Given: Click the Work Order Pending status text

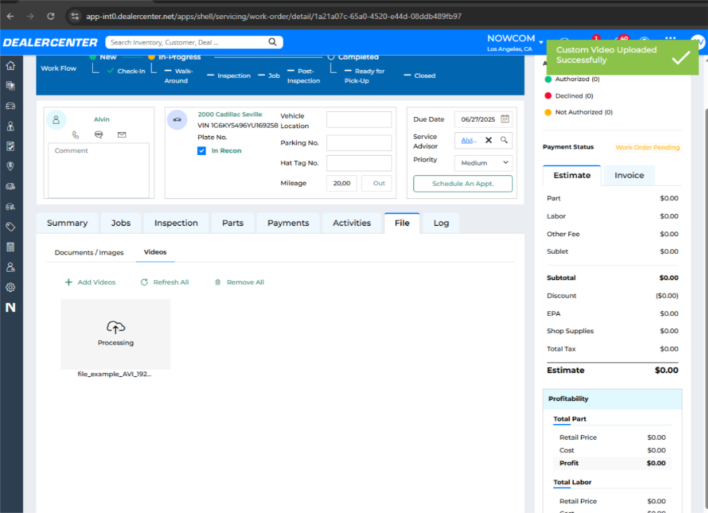Looking at the screenshot, I should (647, 147).
